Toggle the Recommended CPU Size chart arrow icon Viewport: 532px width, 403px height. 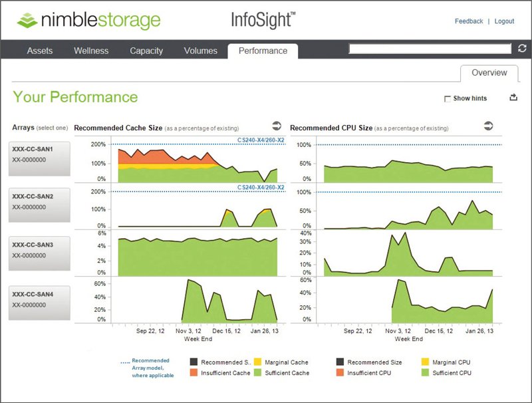[488, 126]
